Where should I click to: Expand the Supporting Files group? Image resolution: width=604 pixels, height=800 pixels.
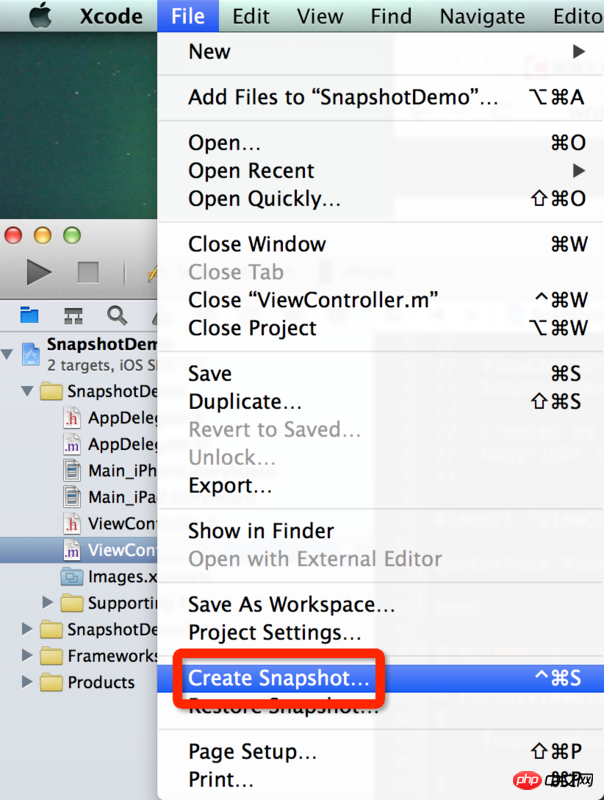(48, 602)
